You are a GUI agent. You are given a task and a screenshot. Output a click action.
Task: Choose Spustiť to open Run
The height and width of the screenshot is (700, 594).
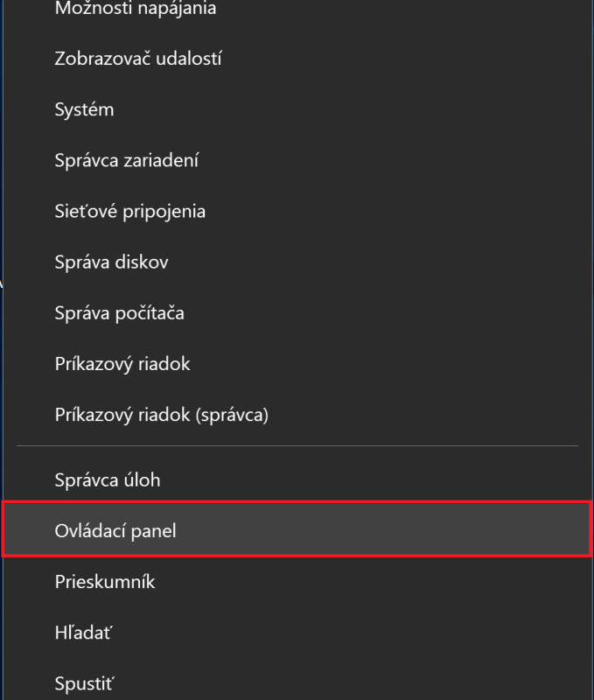click(x=84, y=682)
